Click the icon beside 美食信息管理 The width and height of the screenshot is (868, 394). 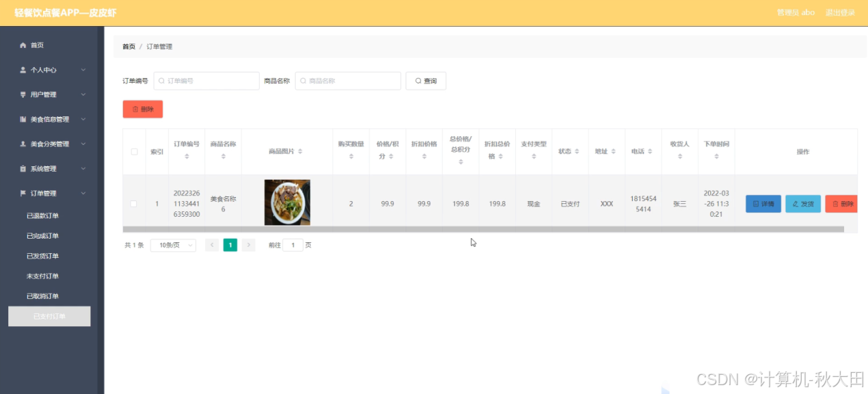(23, 119)
